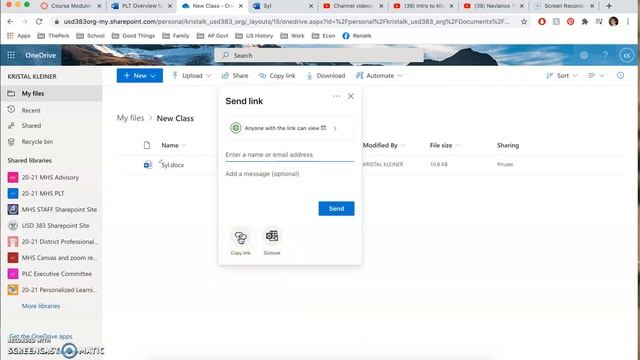This screenshot has height=360, width=640.
Task: Expand the Modified By column dropdown
Action: click(403, 145)
